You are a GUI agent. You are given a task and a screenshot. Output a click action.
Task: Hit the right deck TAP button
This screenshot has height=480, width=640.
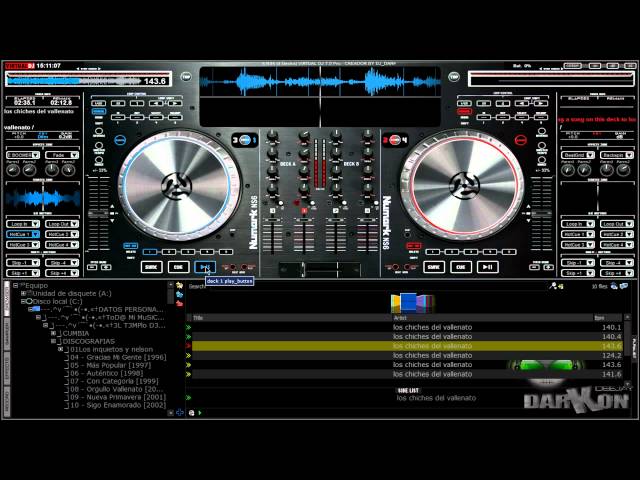coord(454,77)
